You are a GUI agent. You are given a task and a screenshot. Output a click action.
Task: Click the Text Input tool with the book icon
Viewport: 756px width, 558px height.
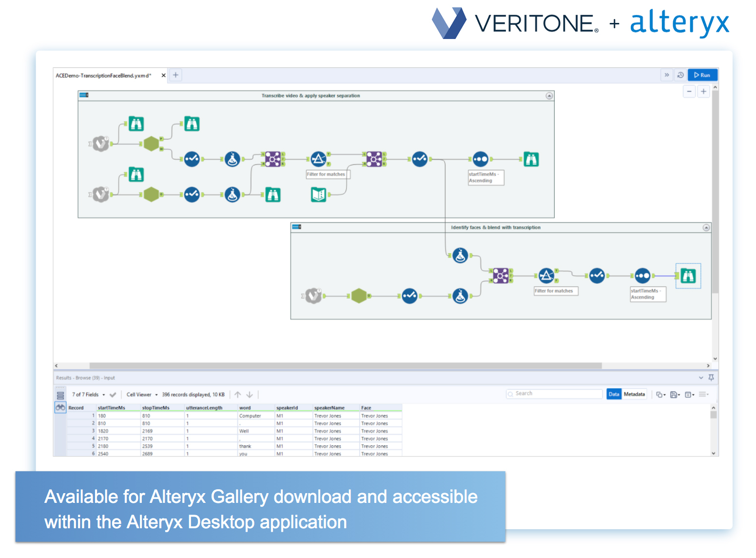[318, 195]
